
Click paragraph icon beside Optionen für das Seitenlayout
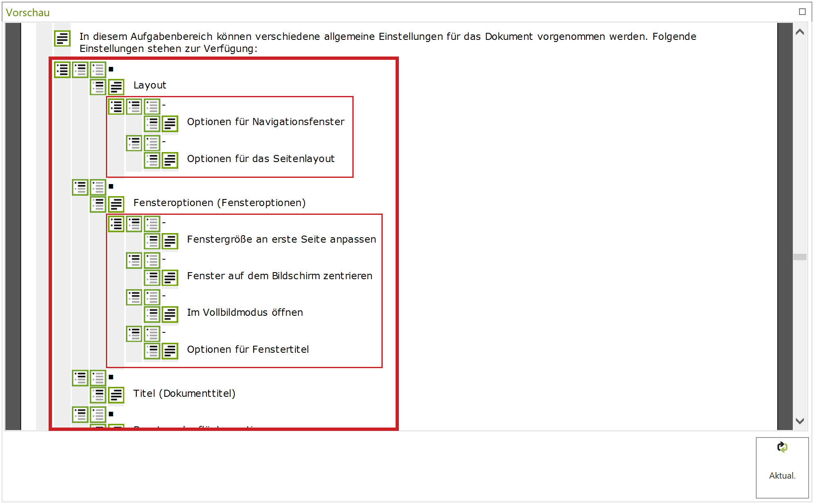click(170, 160)
